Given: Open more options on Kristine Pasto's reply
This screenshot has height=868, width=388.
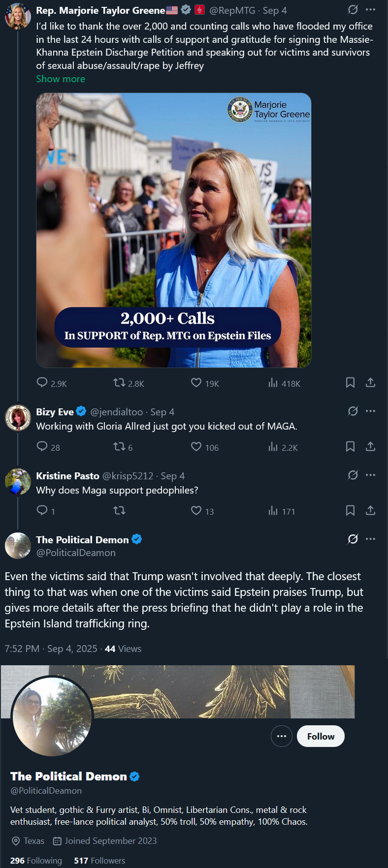Looking at the screenshot, I should (371, 475).
